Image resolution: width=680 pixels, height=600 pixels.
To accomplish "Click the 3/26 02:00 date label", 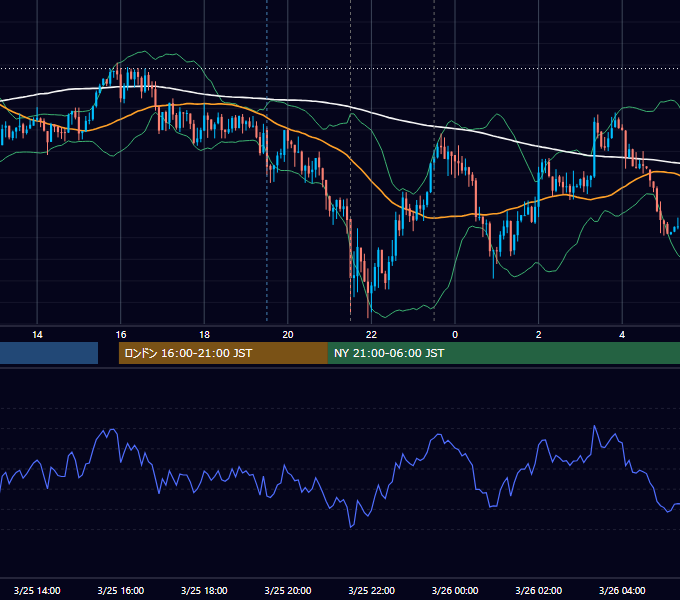I will coord(539,590).
